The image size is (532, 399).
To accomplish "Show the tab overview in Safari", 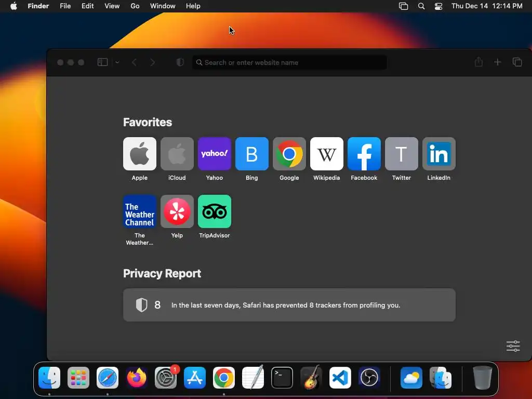I will [x=517, y=62].
